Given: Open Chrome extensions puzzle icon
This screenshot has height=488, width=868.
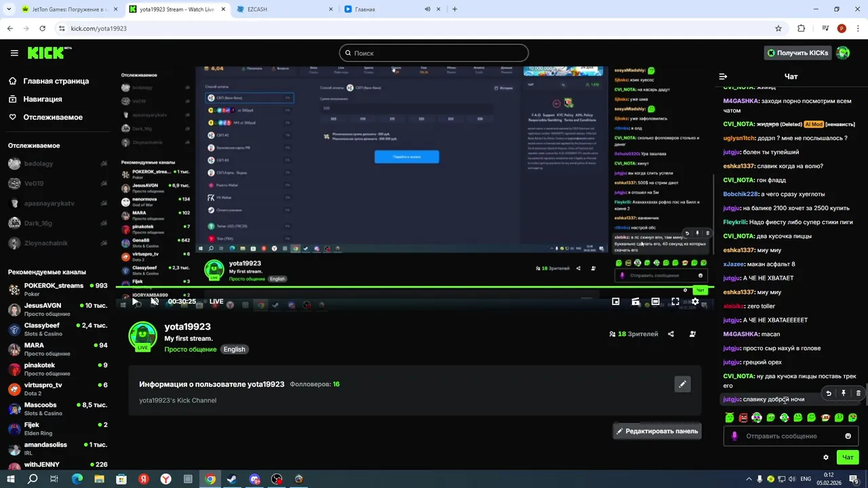Looking at the screenshot, I should [801, 28].
